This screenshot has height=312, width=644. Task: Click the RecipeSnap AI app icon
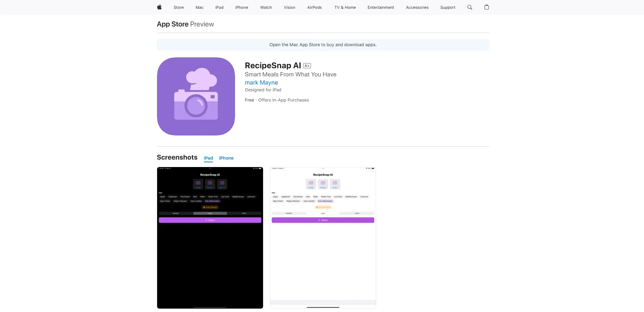pos(196,96)
